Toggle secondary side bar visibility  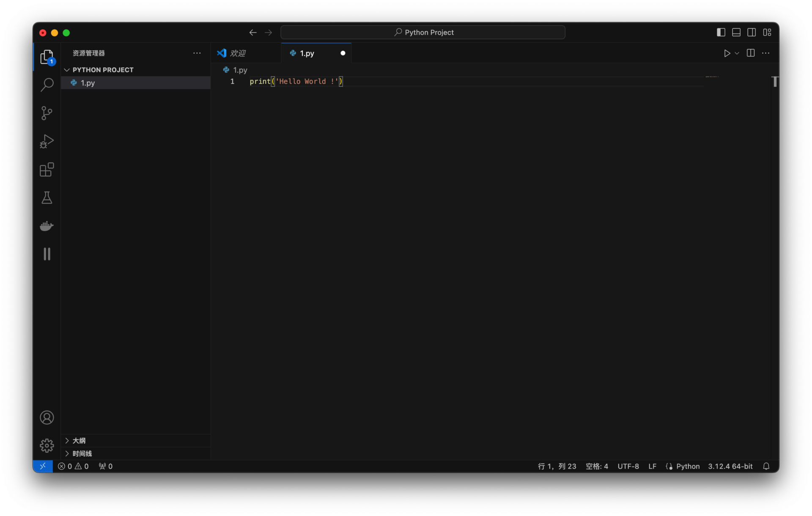click(x=752, y=32)
